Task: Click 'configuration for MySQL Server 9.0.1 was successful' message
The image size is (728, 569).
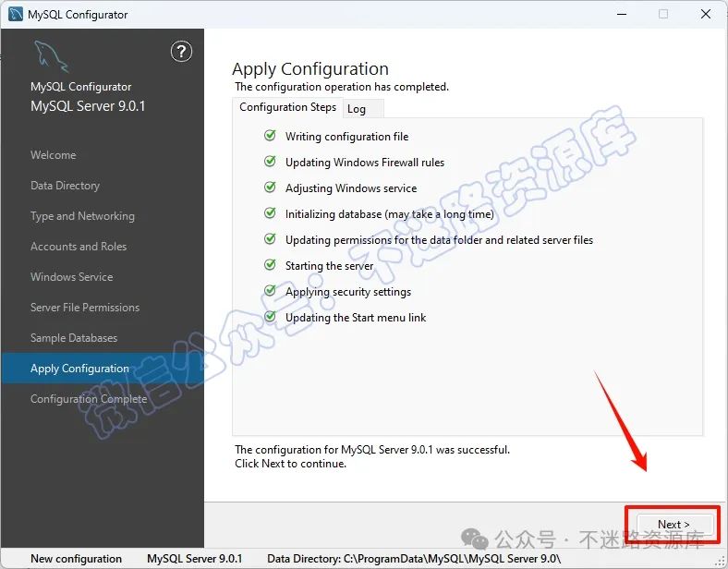Action: [x=372, y=449]
